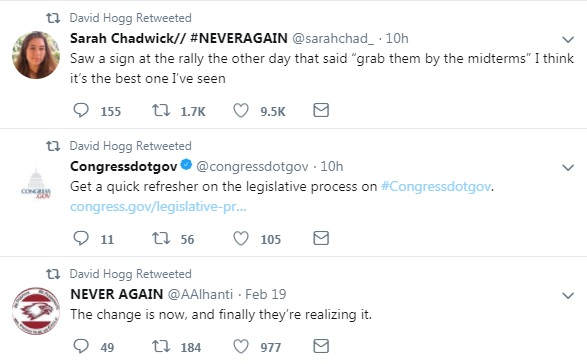Share Congressdotgov tweet via message envelope
Screen dimensions: 587x364
click(x=321, y=238)
